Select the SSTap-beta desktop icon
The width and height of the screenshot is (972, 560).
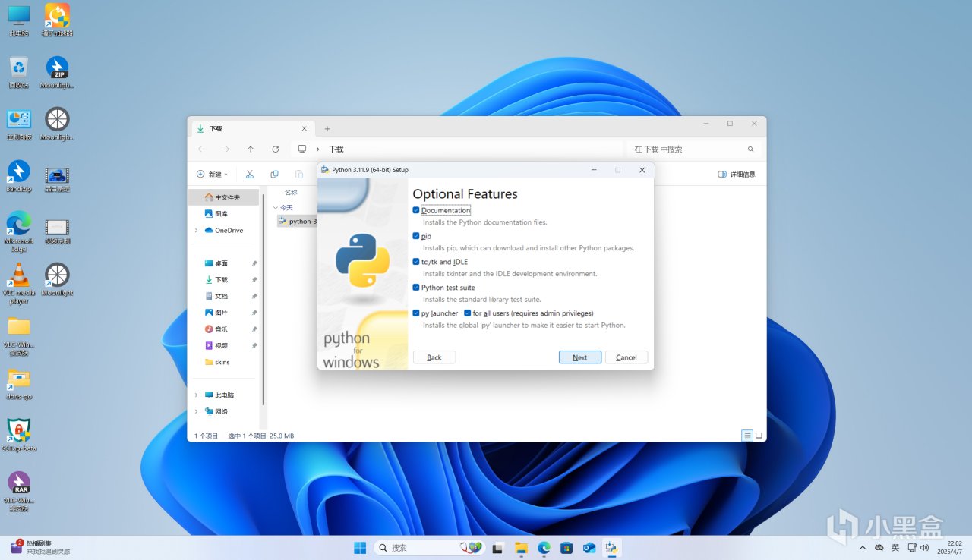click(19, 435)
